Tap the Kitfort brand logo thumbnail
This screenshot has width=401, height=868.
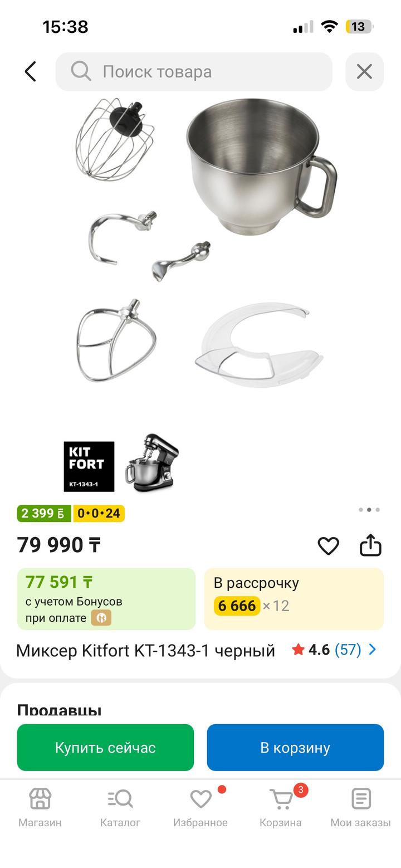click(x=89, y=466)
